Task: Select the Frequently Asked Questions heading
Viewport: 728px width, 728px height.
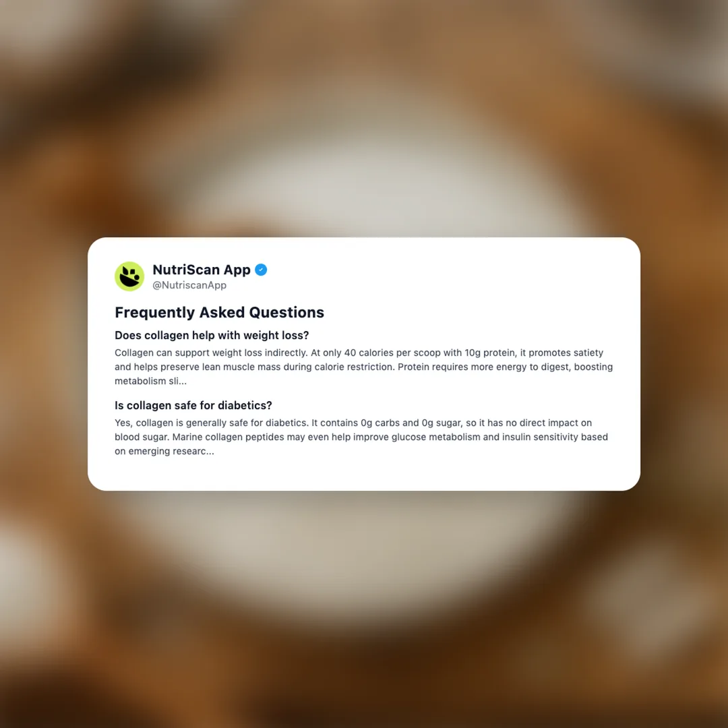Action: [219, 313]
